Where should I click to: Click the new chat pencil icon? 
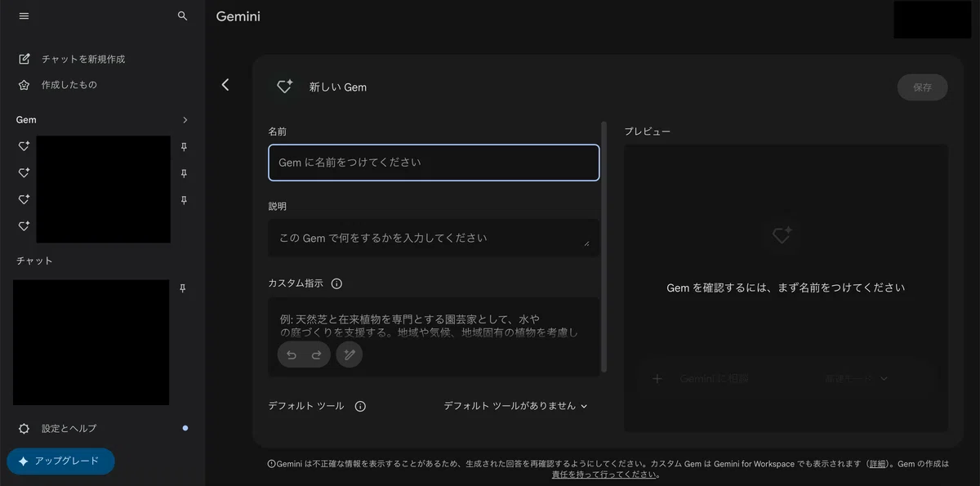[x=24, y=59]
